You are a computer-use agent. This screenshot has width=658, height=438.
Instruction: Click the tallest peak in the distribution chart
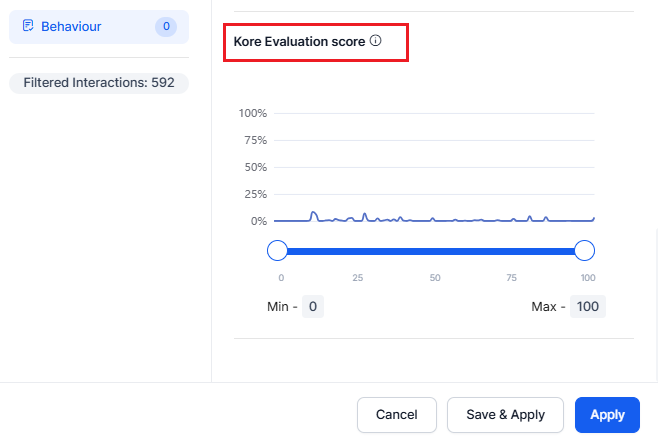[x=313, y=214]
